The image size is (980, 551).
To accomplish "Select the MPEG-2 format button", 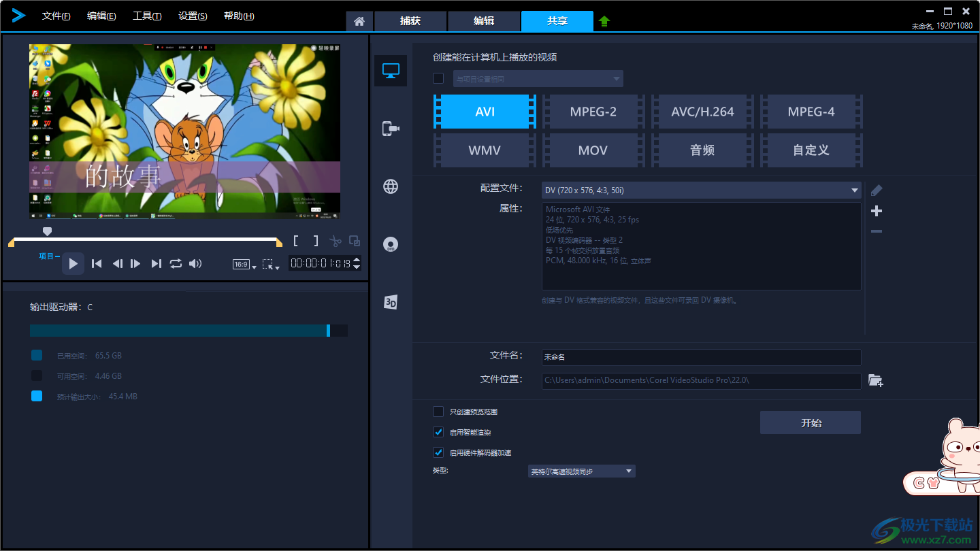I will 593,112.
